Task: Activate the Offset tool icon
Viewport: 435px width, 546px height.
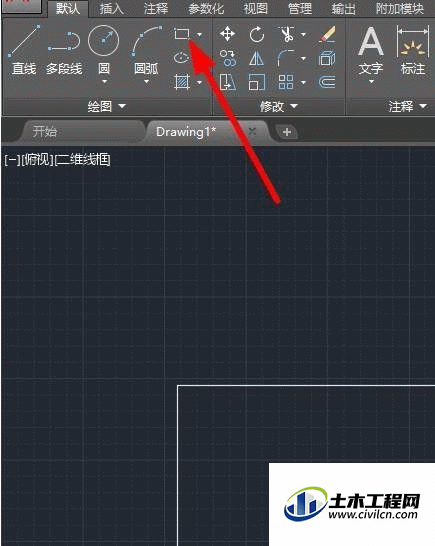Action: click(x=327, y=82)
